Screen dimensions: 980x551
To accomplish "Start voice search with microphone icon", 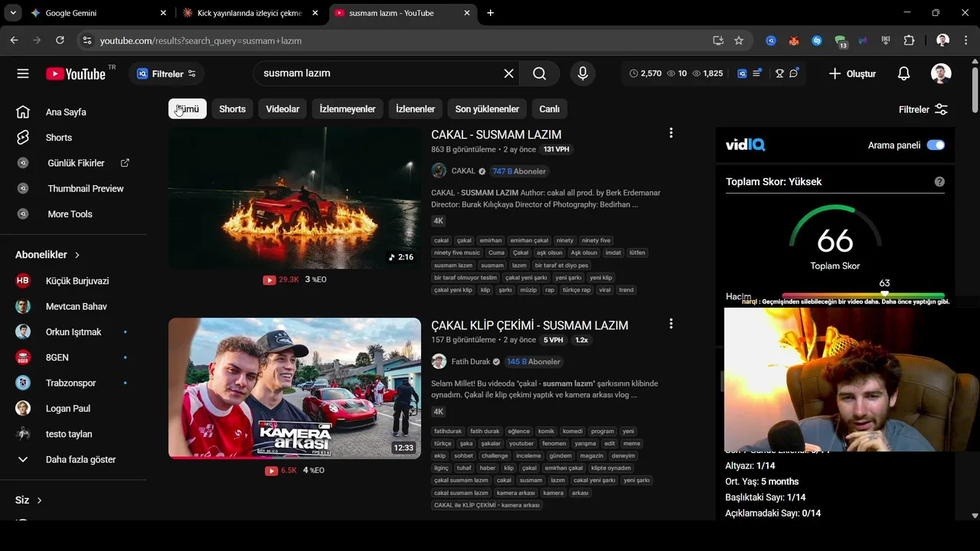I will coord(583,73).
